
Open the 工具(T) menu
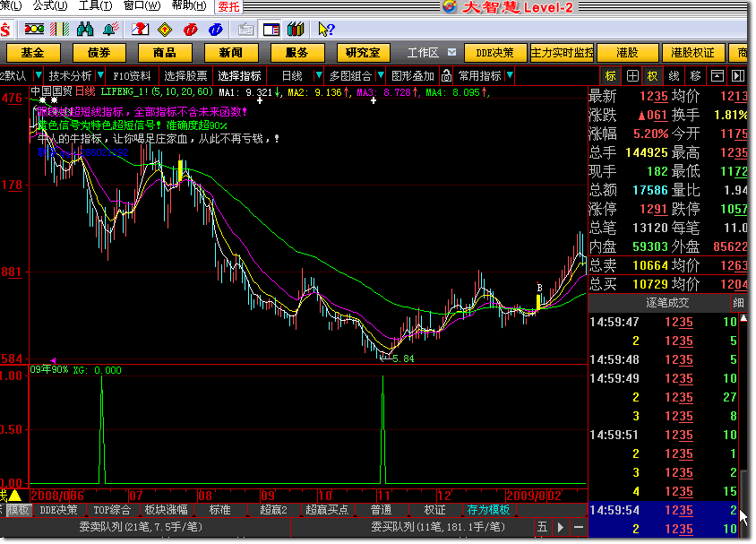[x=95, y=5]
